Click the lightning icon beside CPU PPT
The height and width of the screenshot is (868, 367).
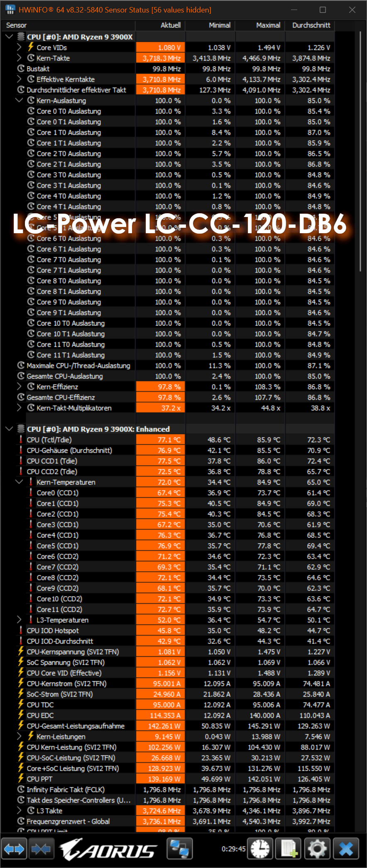pyautogui.click(x=21, y=779)
